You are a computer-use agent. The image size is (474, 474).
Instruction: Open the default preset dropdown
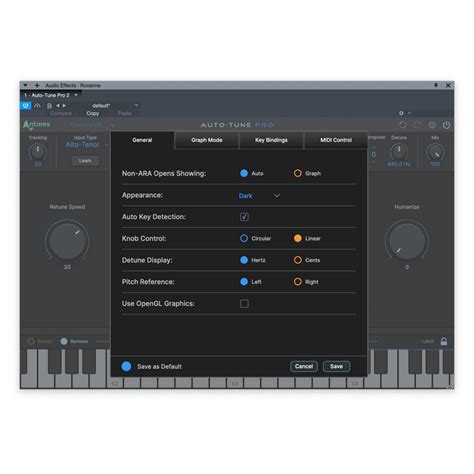pos(136,106)
